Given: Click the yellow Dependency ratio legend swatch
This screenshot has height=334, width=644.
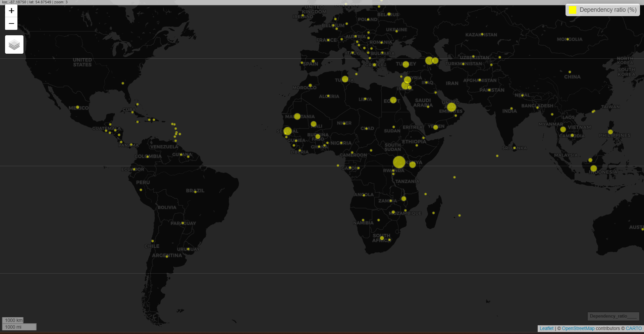Looking at the screenshot, I should [x=572, y=10].
